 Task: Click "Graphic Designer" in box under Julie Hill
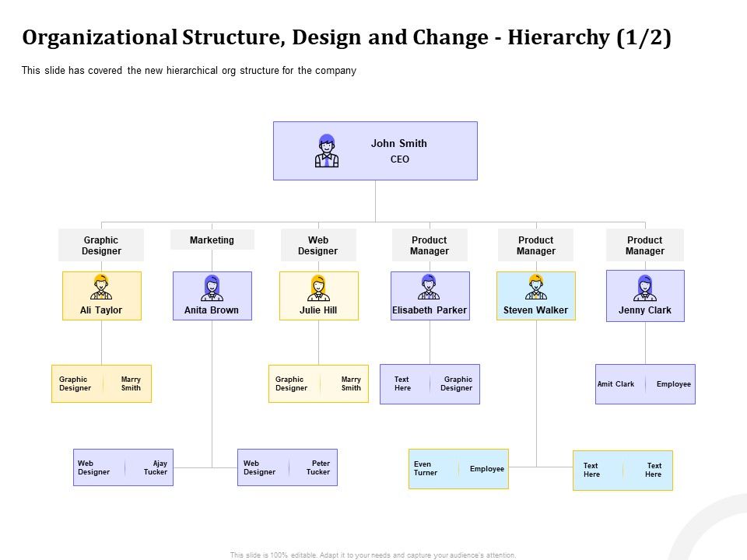(x=291, y=383)
